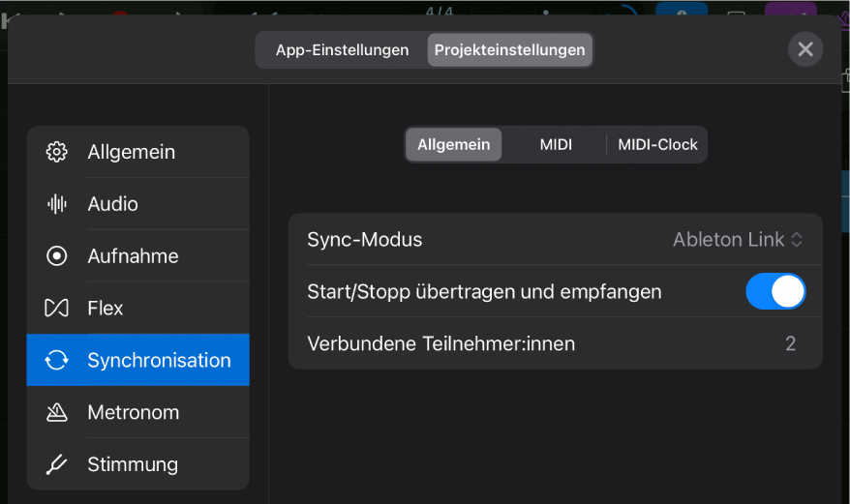Click the Flex bowtie icon

click(x=56, y=308)
